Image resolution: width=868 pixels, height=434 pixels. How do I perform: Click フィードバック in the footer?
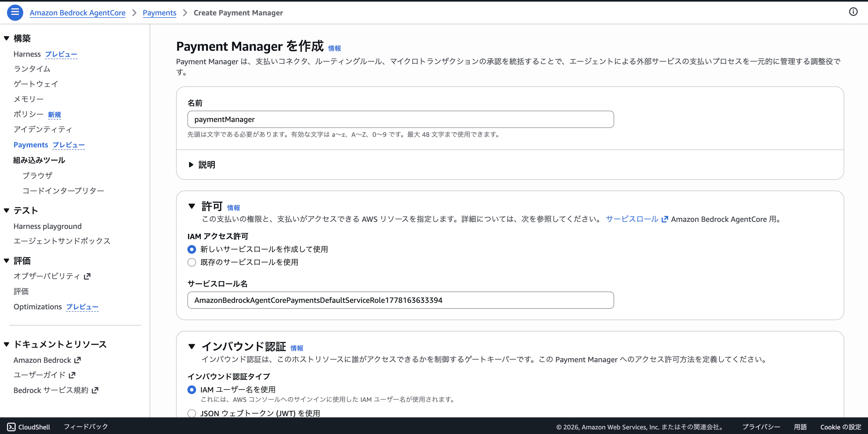[x=86, y=427]
